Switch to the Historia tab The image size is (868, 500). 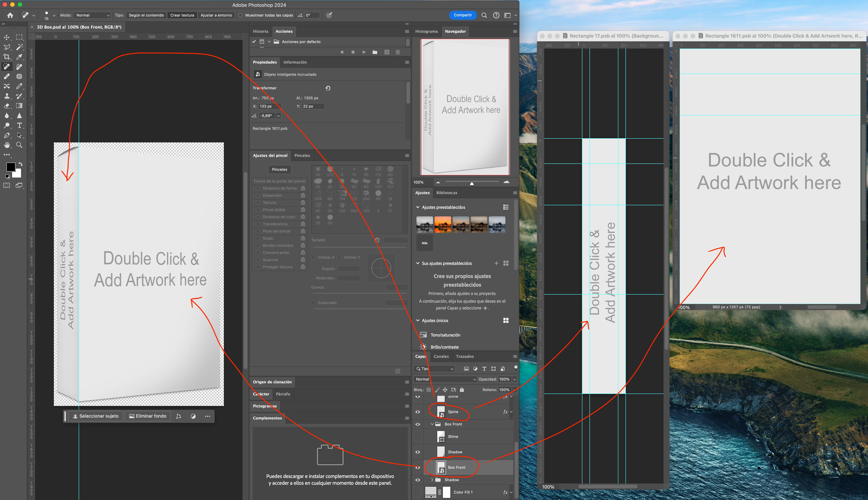260,31
